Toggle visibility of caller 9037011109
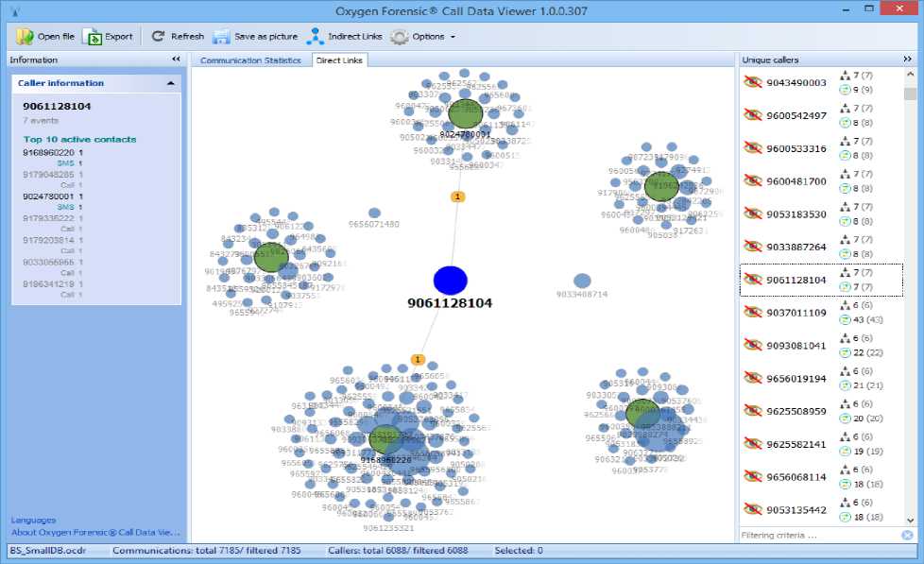Viewport: 924px width, 564px height. pyautogui.click(x=752, y=313)
